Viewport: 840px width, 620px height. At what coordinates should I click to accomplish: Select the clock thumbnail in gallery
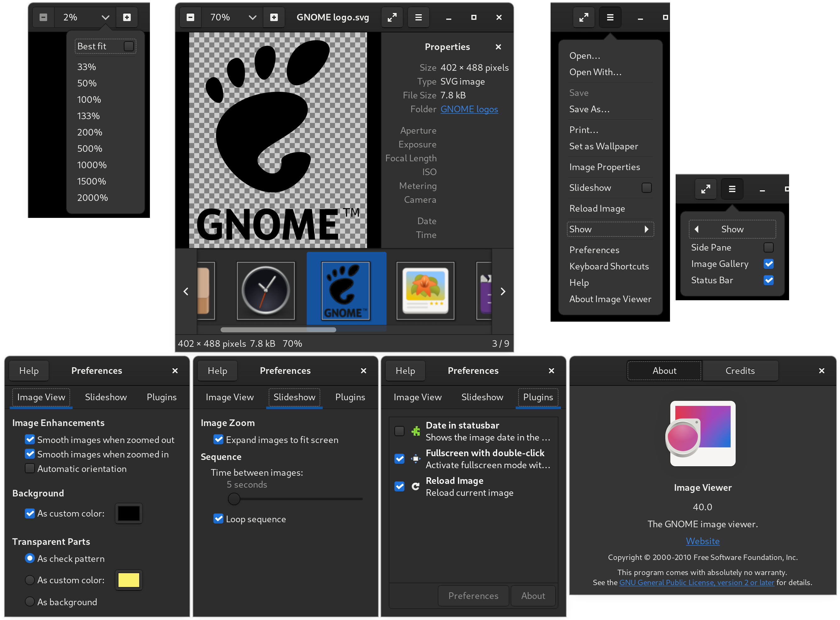[266, 291]
